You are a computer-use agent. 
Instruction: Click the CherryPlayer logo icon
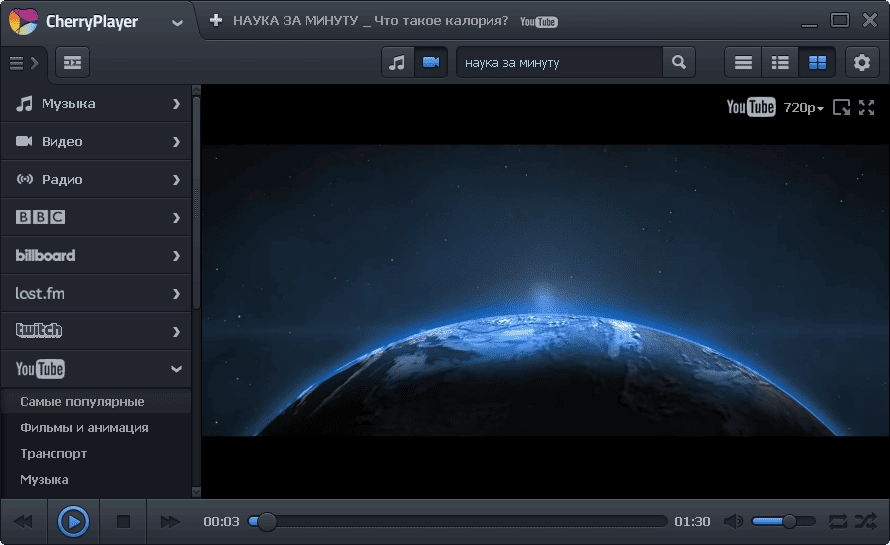click(23, 22)
